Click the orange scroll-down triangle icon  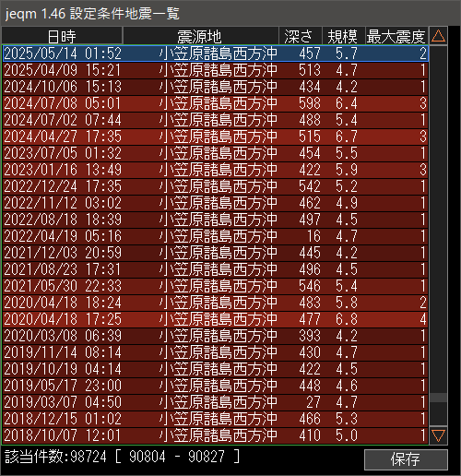[x=438, y=435]
